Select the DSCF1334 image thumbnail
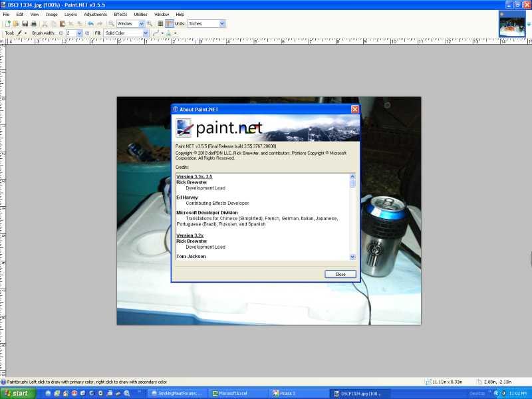Screen dimensions: 532x399 click(512, 24)
